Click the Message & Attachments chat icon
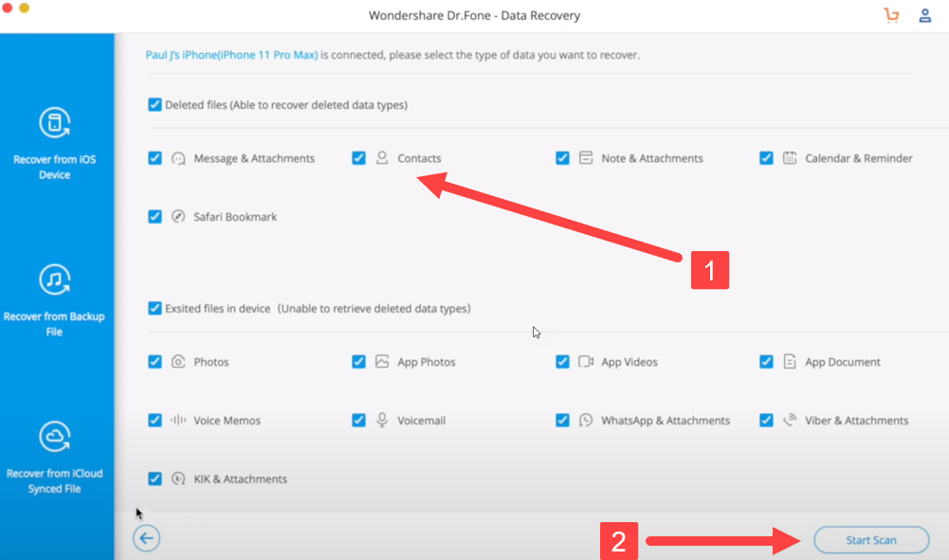This screenshot has height=560, width=949. [x=178, y=158]
